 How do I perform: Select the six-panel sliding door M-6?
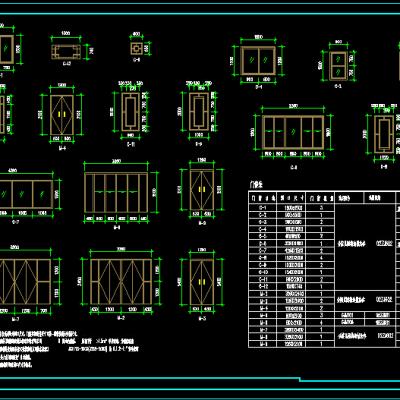(x=116, y=192)
